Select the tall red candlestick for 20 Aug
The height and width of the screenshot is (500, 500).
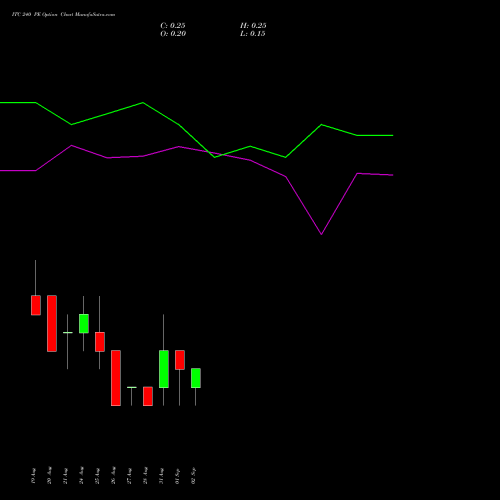[x=52, y=323]
